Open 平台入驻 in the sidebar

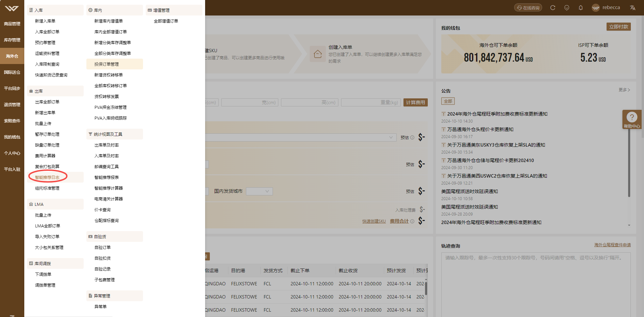(x=12, y=169)
